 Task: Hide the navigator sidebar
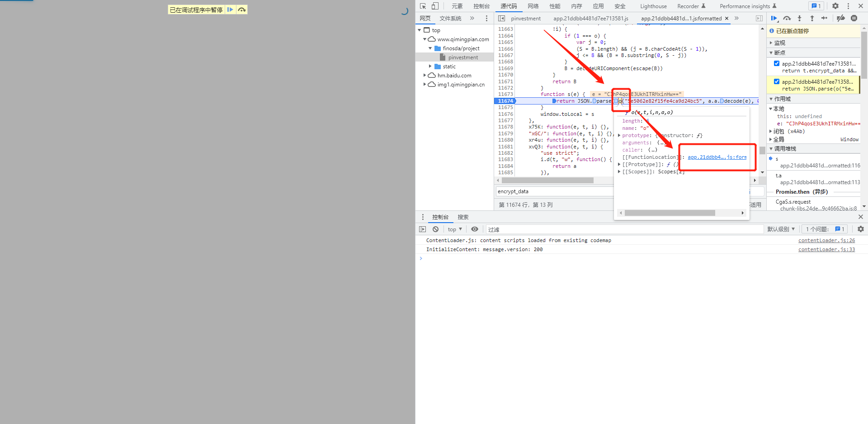501,18
